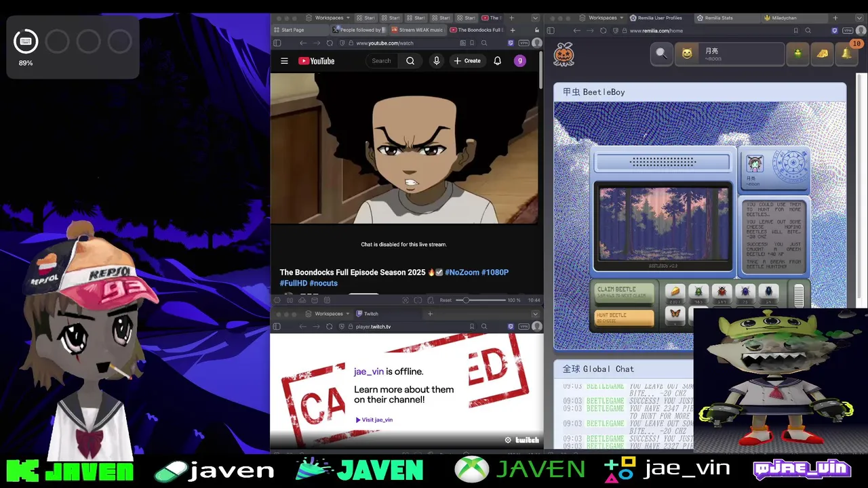Click the #NoZoom hashtag link
The height and width of the screenshot is (488, 868).
point(462,272)
